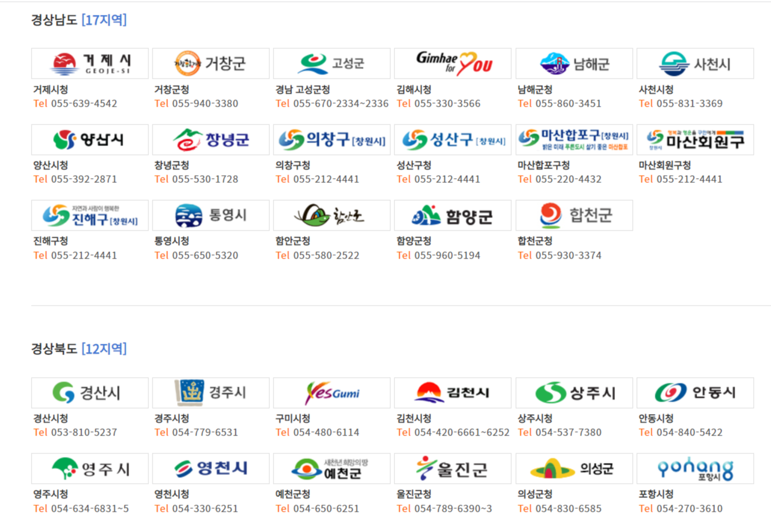The height and width of the screenshot is (532, 771).
Task: Click the 경남 고성군청 link
Action: (302, 89)
